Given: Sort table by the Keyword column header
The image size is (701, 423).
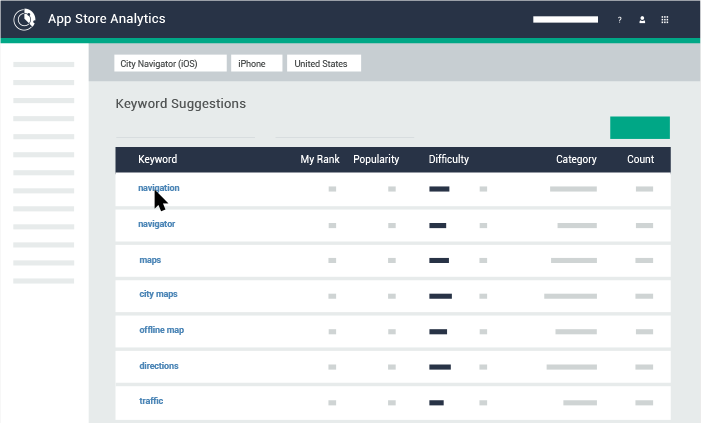Looking at the screenshot, I should pyautogui.click(x=157, y=159).
